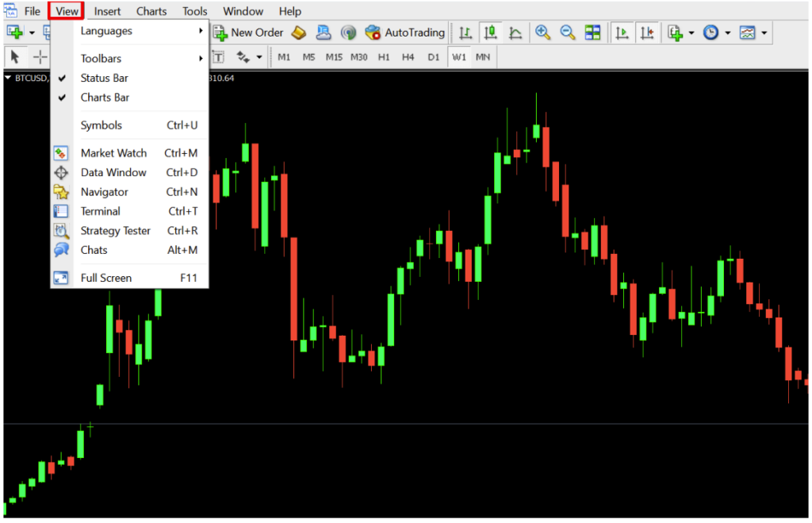Click the Periods clock icon
The image size is (812, 523).
click(x=710, y=33)
